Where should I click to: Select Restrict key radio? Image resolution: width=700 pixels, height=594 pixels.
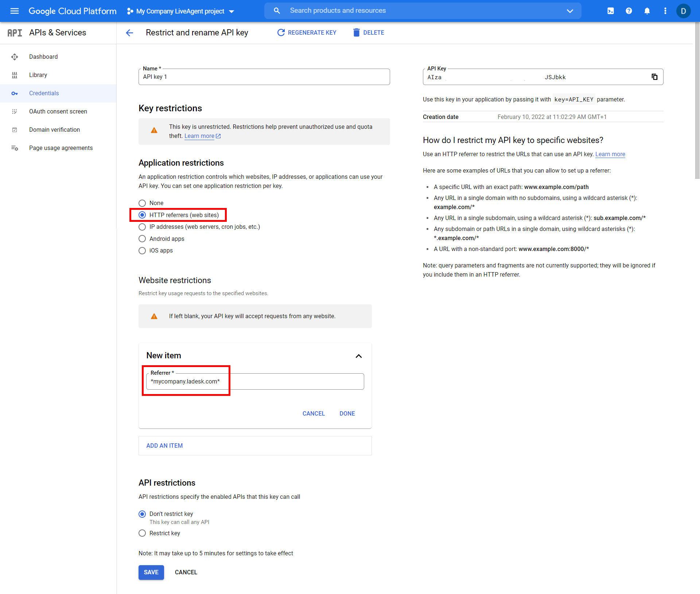142,533
